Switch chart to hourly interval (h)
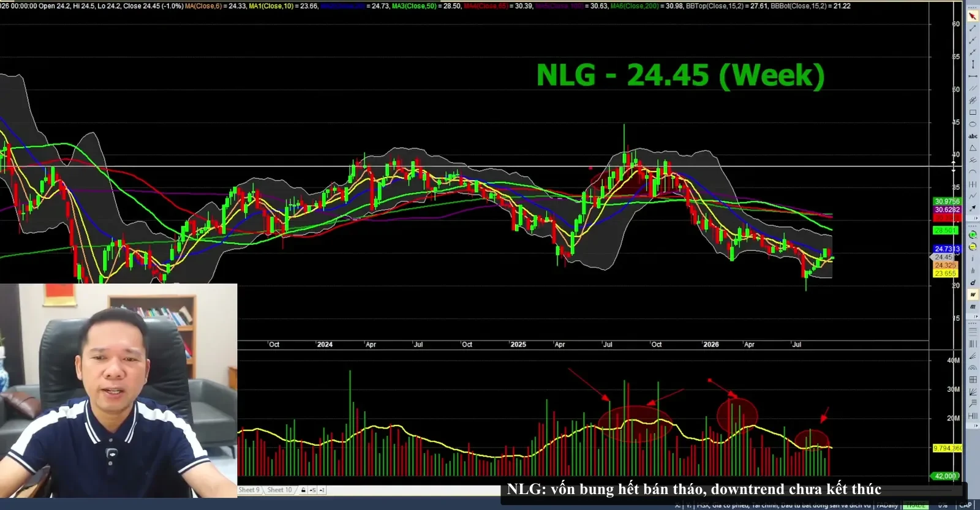The height and width of the screenshot is (510, 980). click(973, 271)
